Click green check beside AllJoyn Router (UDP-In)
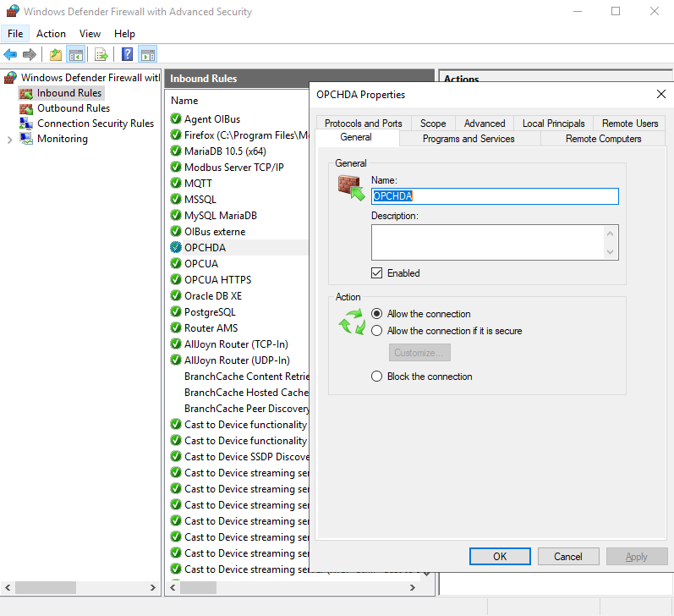The width and height of the screenshot is (674, 616). pos(175,359)
